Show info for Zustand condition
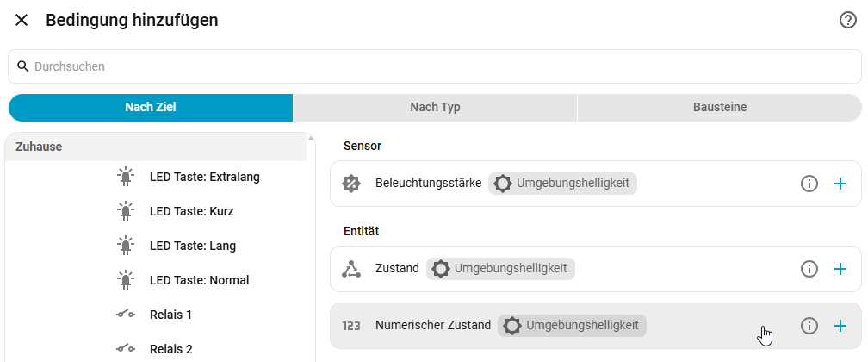Viewport: 868px width, 362px height. 809,269
